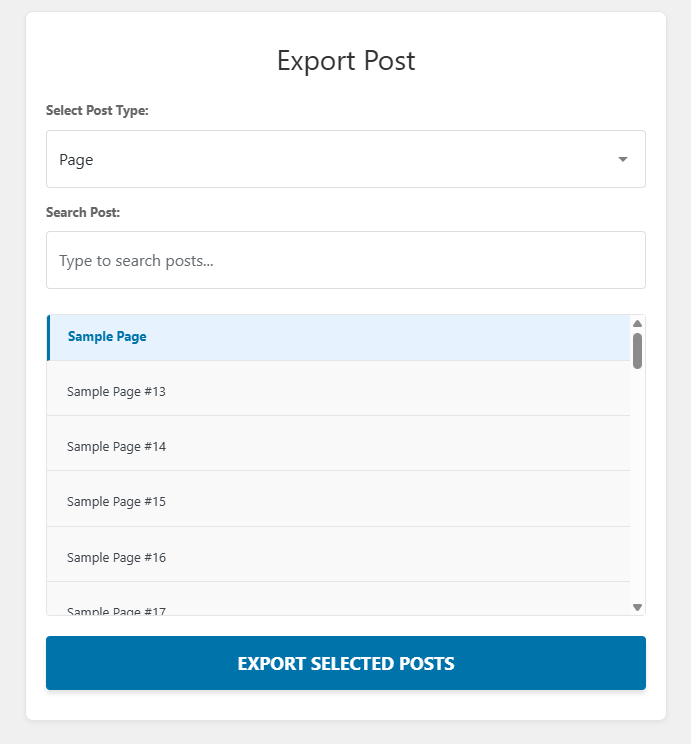Pick the 'Sample Page #15' list item

[x=116, y=501]
